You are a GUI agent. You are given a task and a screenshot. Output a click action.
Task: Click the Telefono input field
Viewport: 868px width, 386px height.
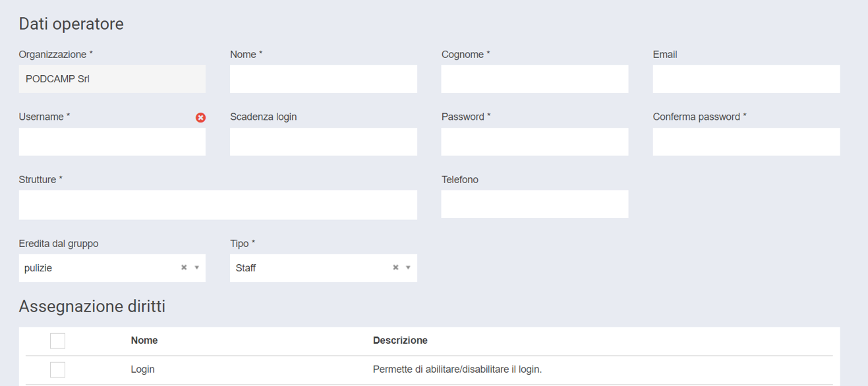(x=535, y=204)
